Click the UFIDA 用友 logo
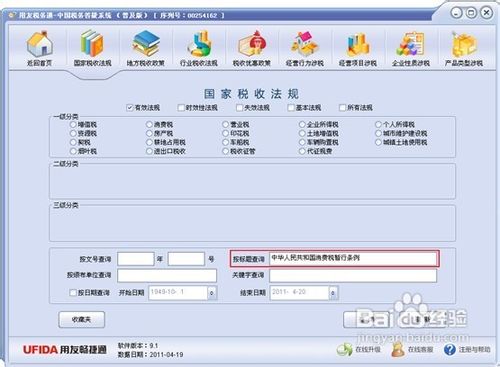The height and width of the screenshot is (367, 500). click(x=65, y=349)
